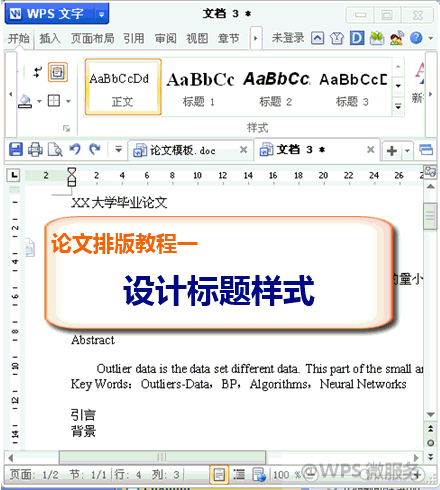Click the Print icon

pos(35,149)
